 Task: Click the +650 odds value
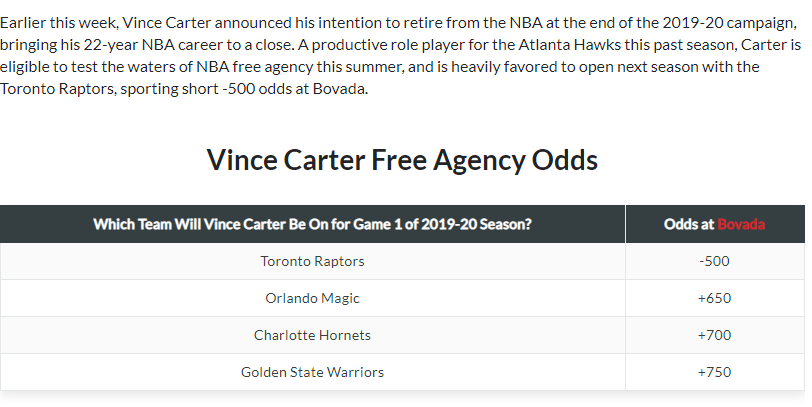click(x=715, y=298)
